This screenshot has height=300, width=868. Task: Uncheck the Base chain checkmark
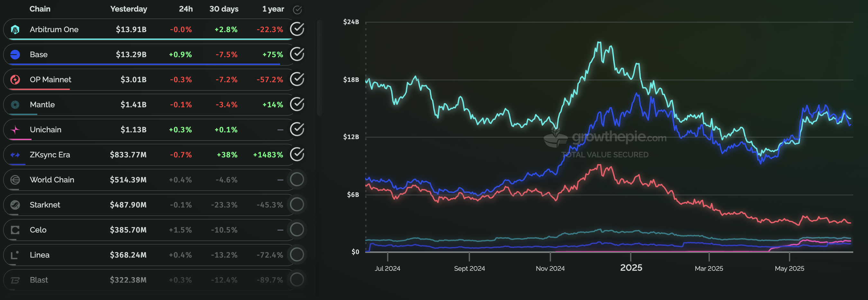tap(297, 54)
